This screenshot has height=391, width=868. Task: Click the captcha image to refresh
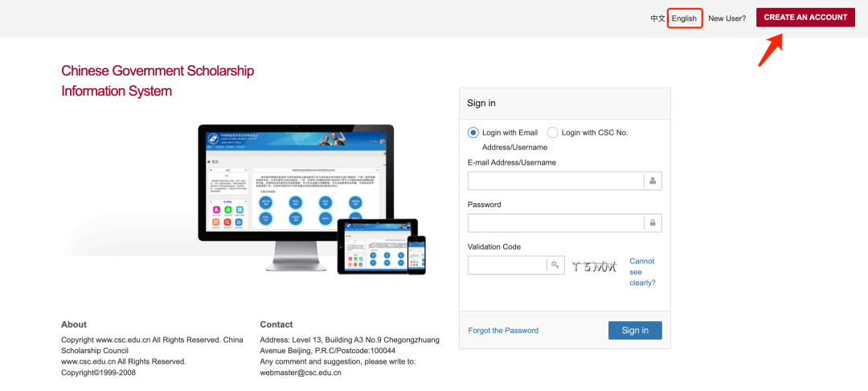[594, 267]
